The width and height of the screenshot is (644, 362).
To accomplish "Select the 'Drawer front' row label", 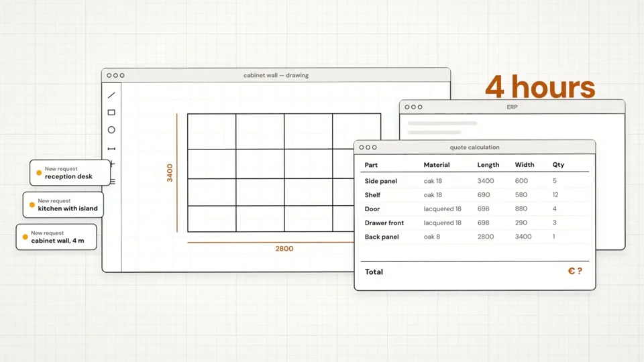I will point(384,223).
